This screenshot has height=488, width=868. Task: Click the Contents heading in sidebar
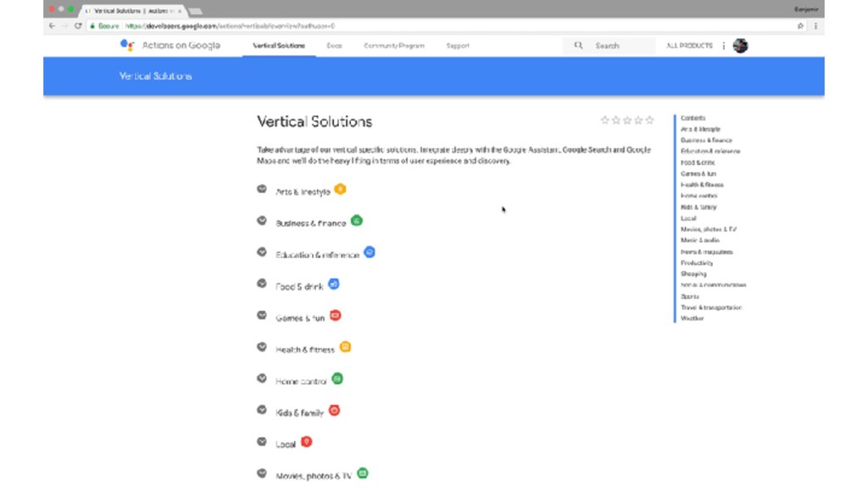[693, 118]
